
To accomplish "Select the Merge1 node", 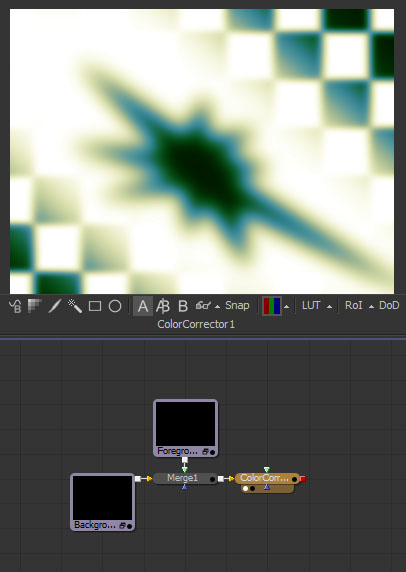I will (185, 478).
